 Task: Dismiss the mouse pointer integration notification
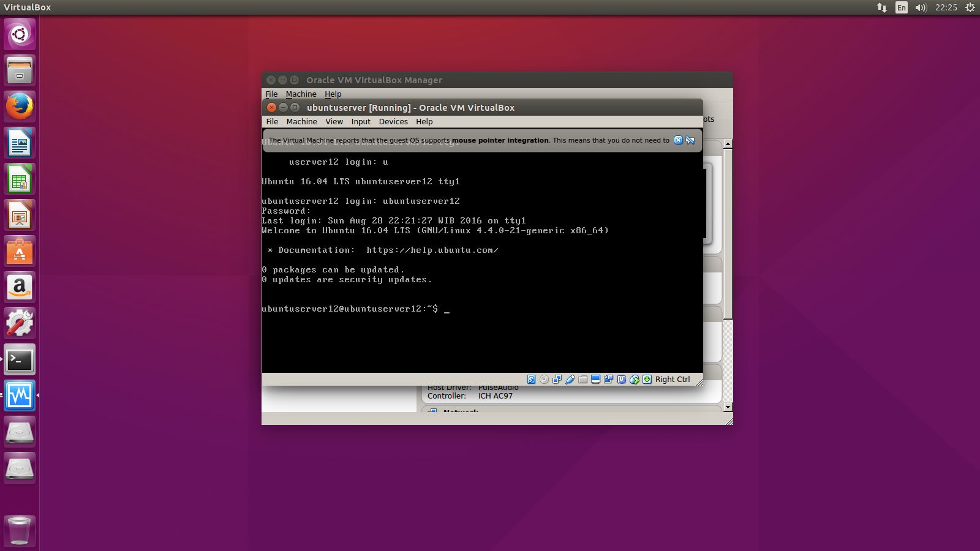pyautogui.click(x=678, y=140)
